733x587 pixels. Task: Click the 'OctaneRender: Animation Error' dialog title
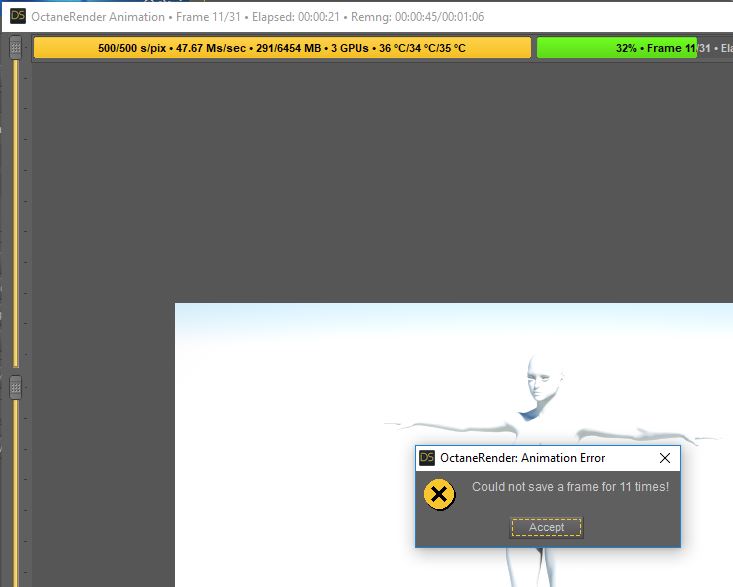tap(523, 458)
